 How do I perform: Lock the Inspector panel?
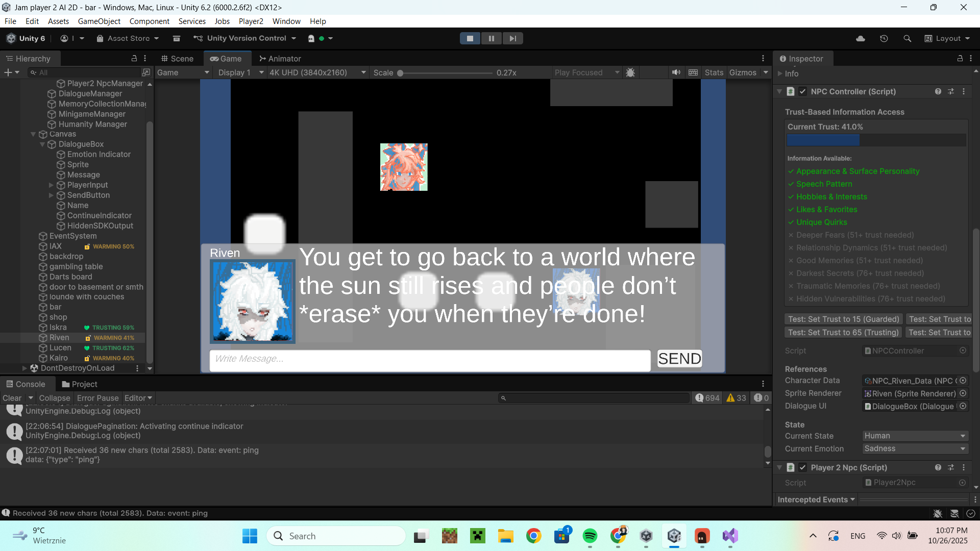[x=960, y=59]
